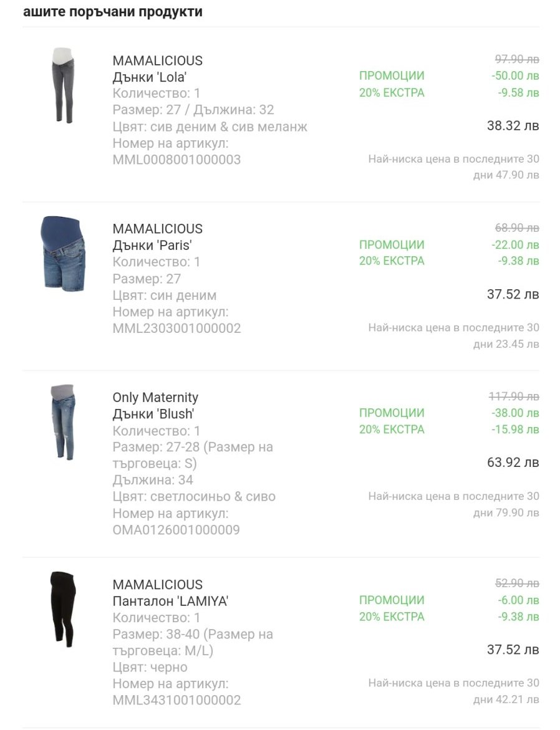Open the Дънки 'Lola' product name
Viewport: 560px width, 730px height.
point(150,77)
